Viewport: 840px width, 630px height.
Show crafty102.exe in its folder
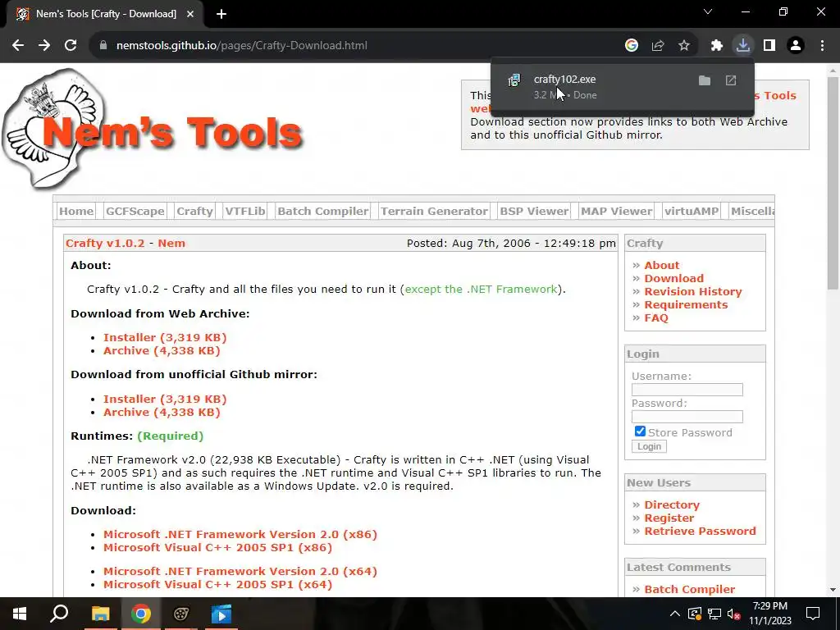coord(705,80)
